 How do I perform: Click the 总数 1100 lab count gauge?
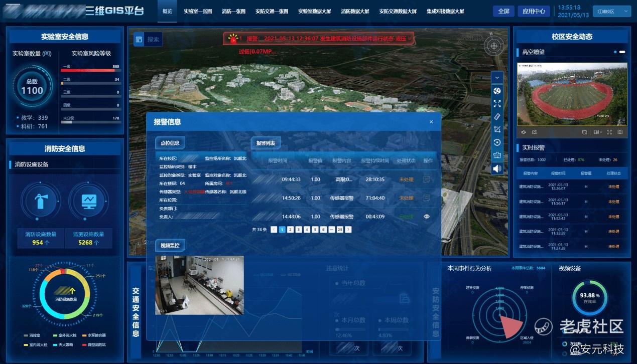pyautogui.click(x=32, y=87)
